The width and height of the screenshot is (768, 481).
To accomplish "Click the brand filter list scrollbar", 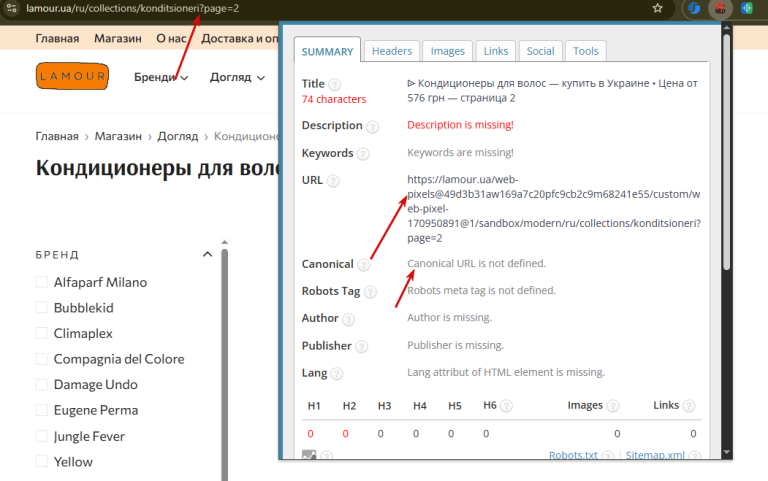I will coord(224,364).
